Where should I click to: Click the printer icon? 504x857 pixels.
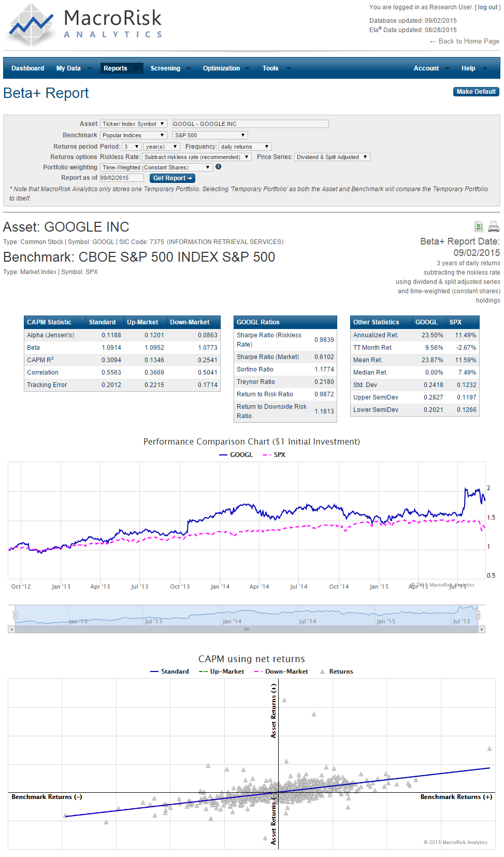pos(494,226)
